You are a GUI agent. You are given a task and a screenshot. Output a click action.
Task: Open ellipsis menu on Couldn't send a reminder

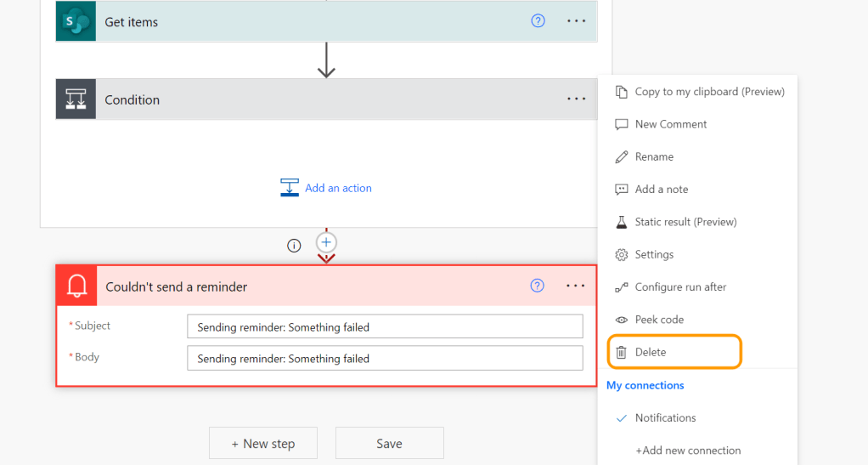(x=576, y=286)
